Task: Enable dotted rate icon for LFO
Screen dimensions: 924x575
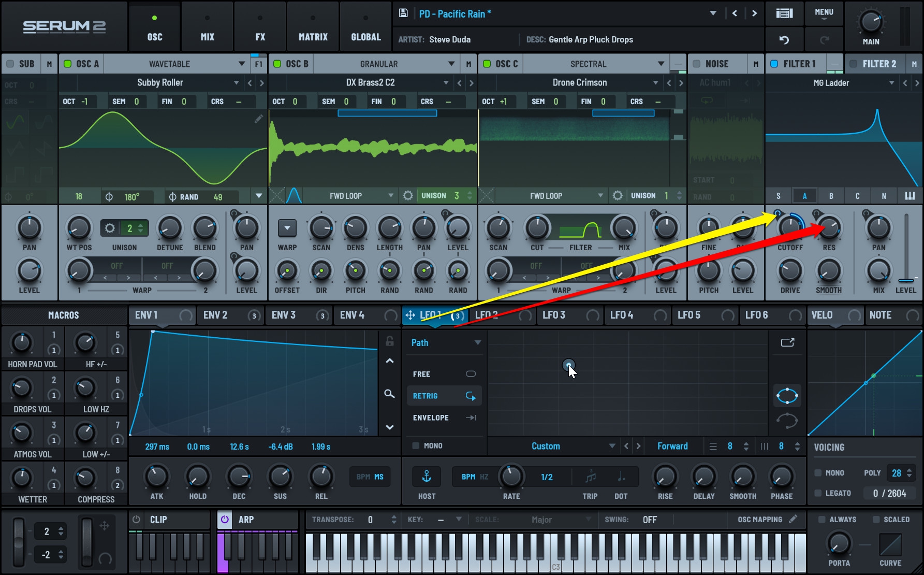Action: coord(621,477)
